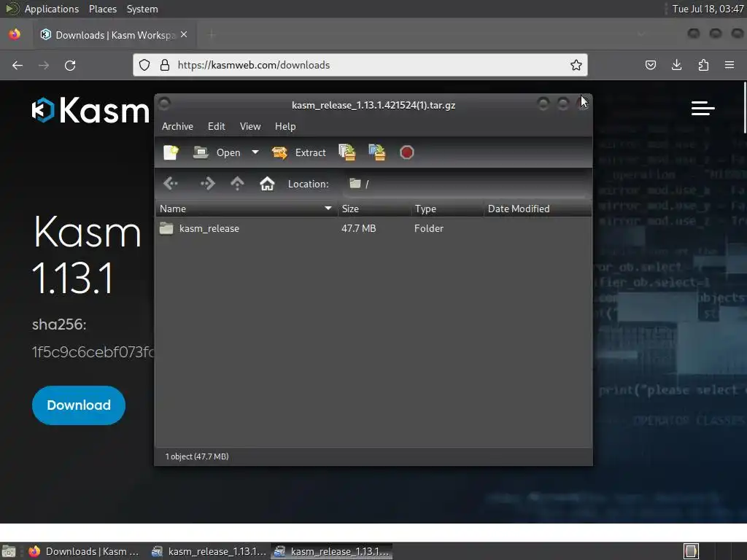Click the Folder type cell
Screen dimensions: 747x560
[429, 228]
